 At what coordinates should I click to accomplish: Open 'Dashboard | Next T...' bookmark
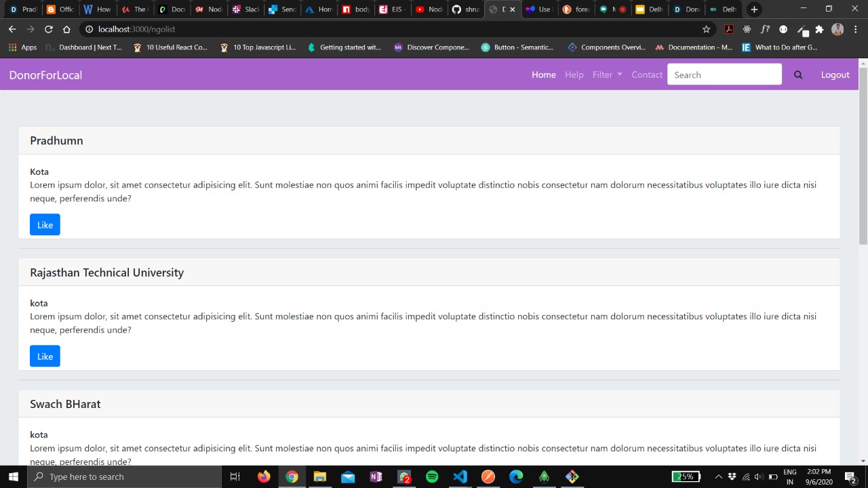[x=83, y=47]
